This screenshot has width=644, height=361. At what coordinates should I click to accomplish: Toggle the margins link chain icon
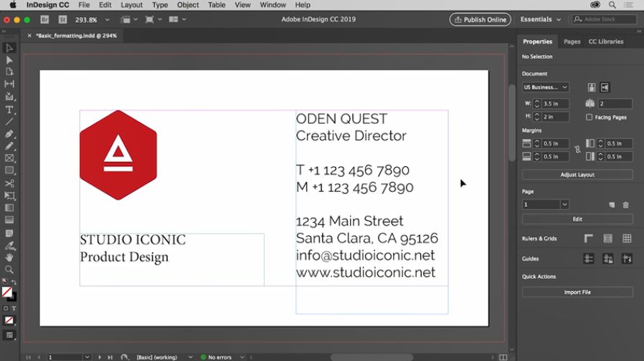(x=577, y=150)
